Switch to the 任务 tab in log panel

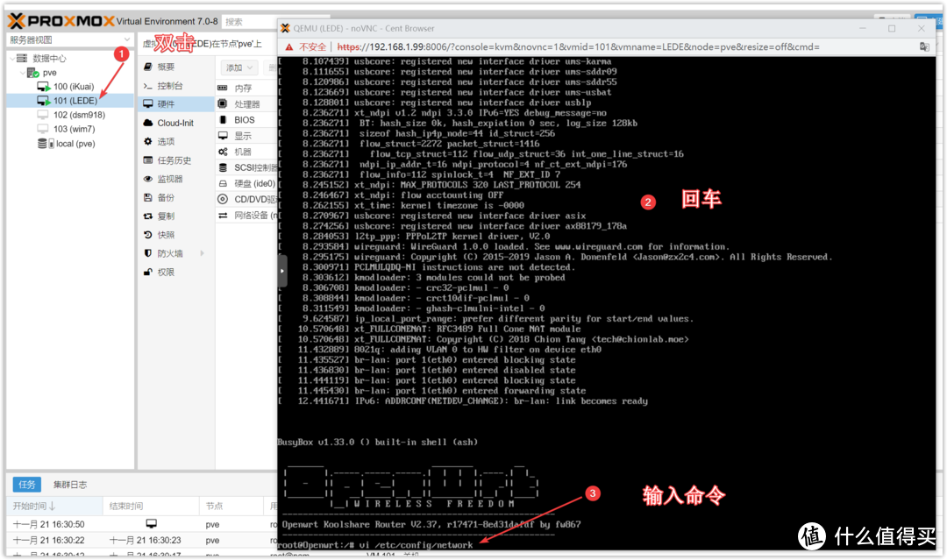(x=26, y=484)
